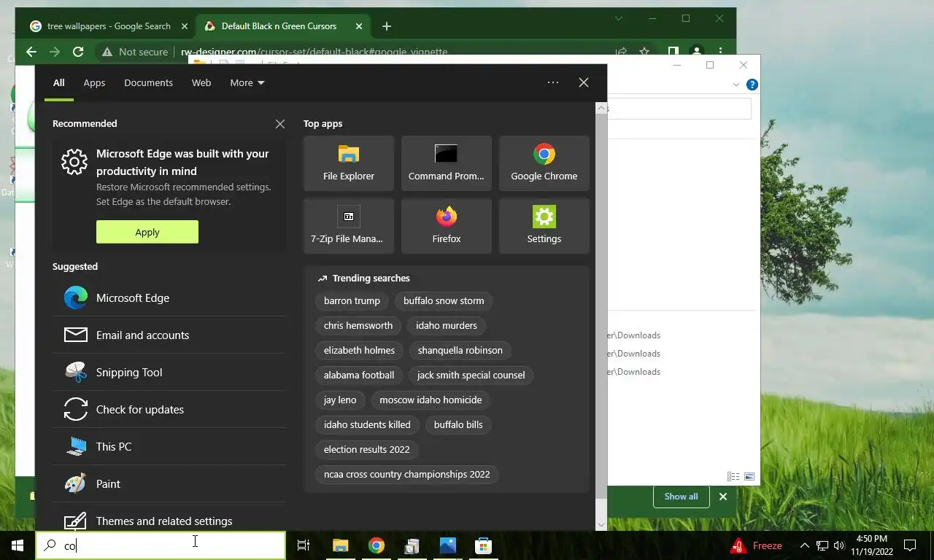Click Not secure site info badge
Image resolution: width=934 pixels, height=560 pixels.
(135, 52)
